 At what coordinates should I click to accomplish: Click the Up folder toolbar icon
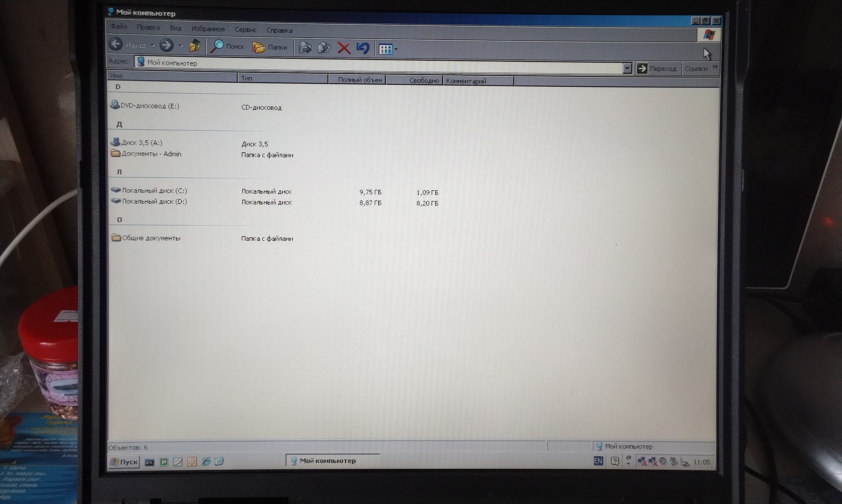coord(195,46)
